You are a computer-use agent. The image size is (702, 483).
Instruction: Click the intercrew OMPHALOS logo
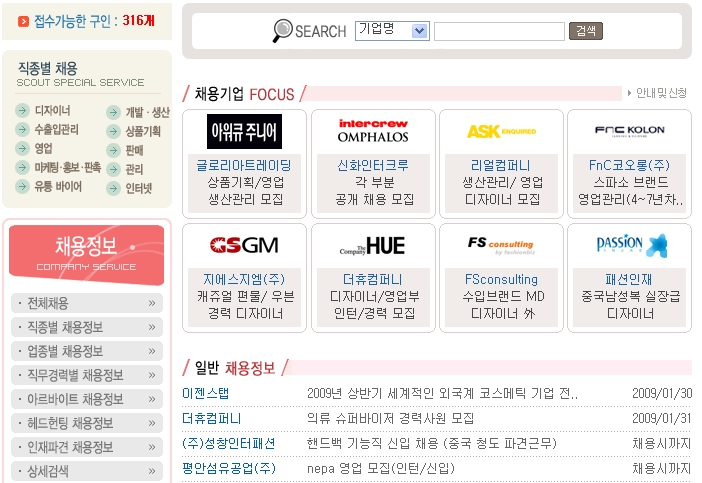point(373,131)
